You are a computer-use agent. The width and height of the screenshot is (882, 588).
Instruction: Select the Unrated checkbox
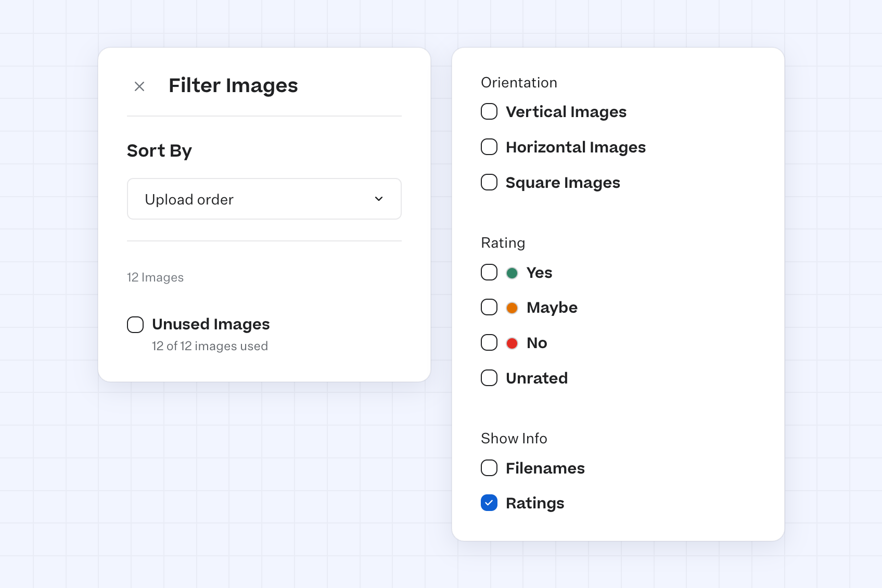coord(489,378)
